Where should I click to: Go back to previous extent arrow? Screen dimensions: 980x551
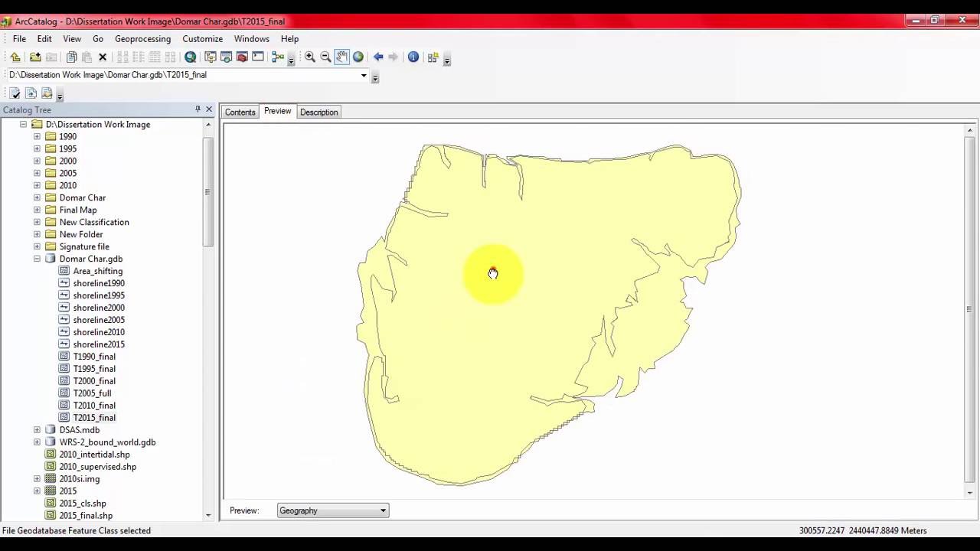point(378,57)
